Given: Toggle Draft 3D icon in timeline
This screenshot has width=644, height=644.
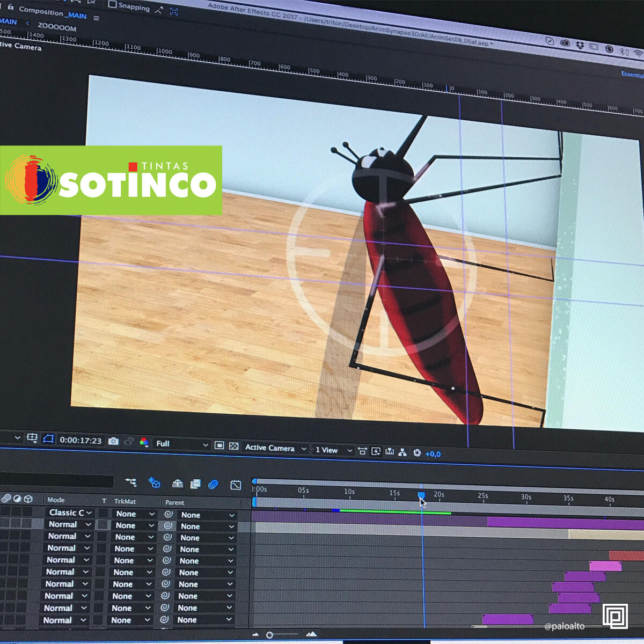Looking at the screenshot, I should pos(155,482).
